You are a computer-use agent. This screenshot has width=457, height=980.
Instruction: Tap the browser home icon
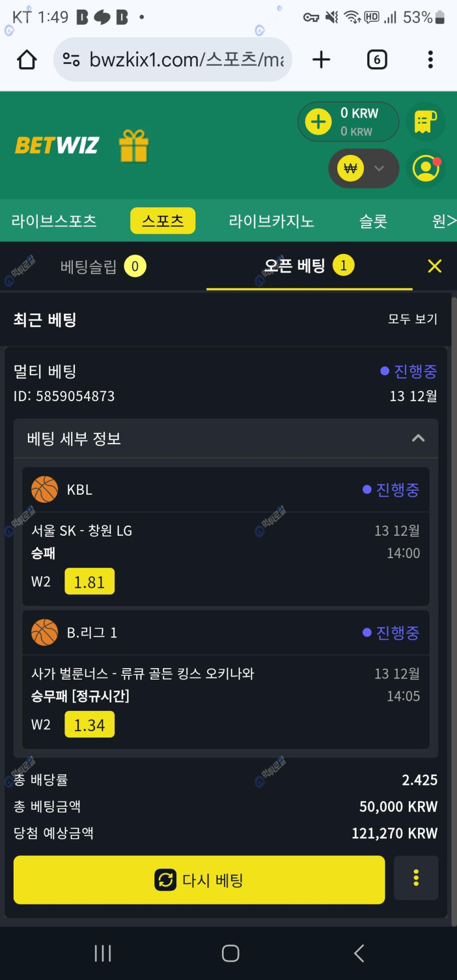(x=27, y=60)
